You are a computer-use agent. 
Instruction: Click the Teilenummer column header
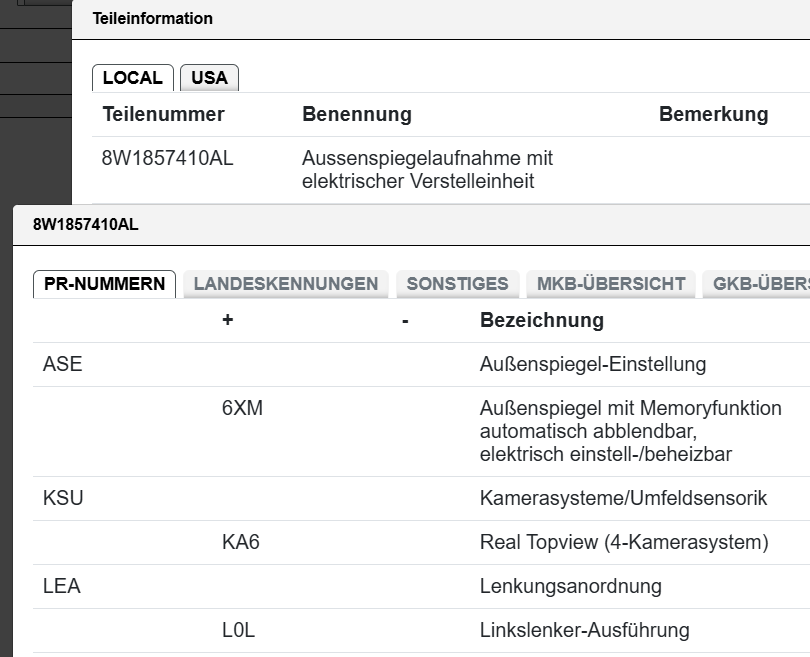tap(163, 114)
